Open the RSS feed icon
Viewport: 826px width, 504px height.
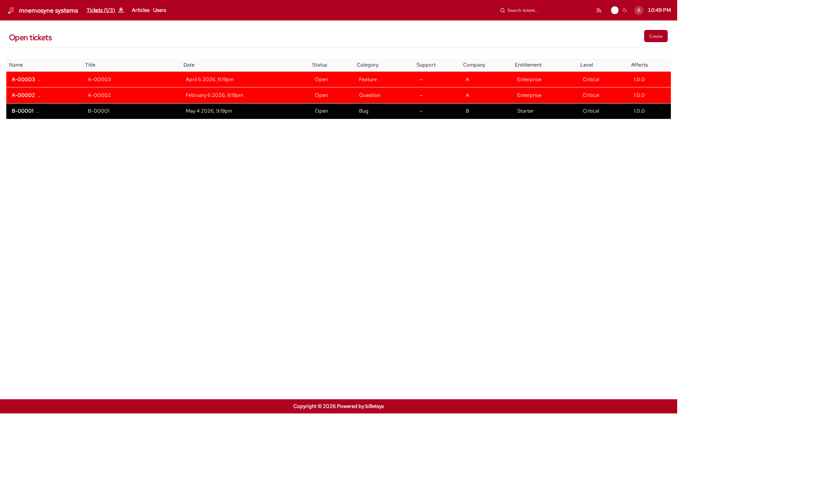click(599, 11)
